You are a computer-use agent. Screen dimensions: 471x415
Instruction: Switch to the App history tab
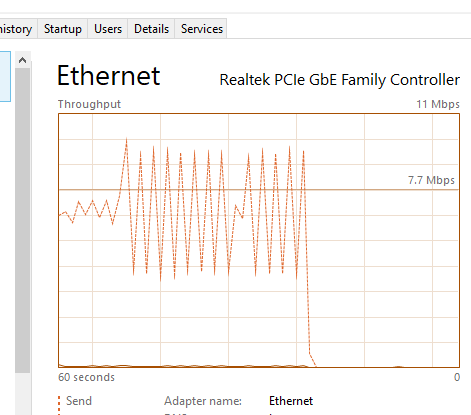16,29
